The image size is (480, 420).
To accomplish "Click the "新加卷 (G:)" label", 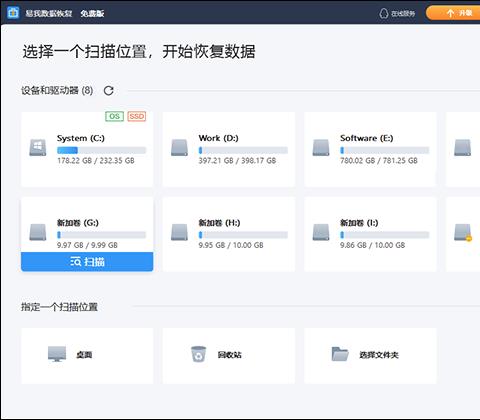I will point(78,223).
